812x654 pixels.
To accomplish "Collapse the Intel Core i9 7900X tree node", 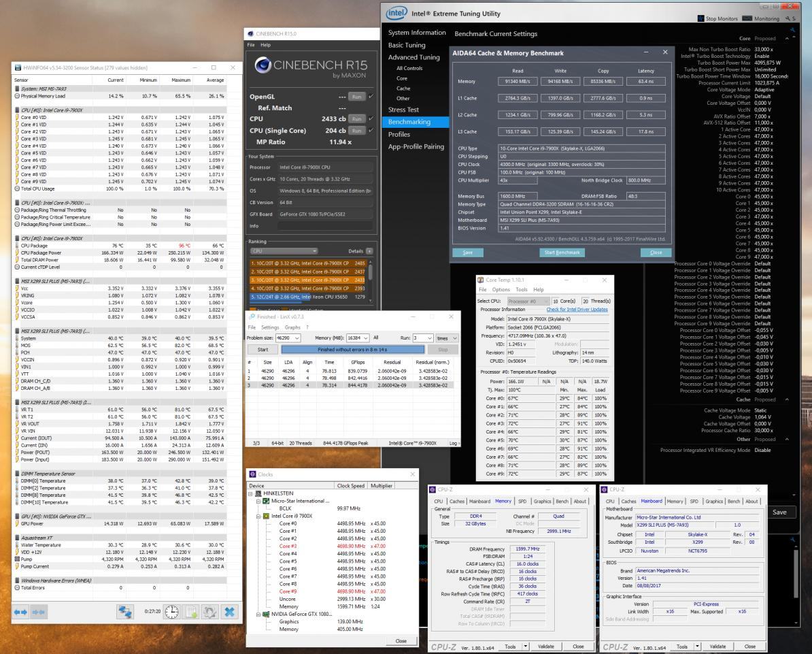I will click(x=258, y=517).
